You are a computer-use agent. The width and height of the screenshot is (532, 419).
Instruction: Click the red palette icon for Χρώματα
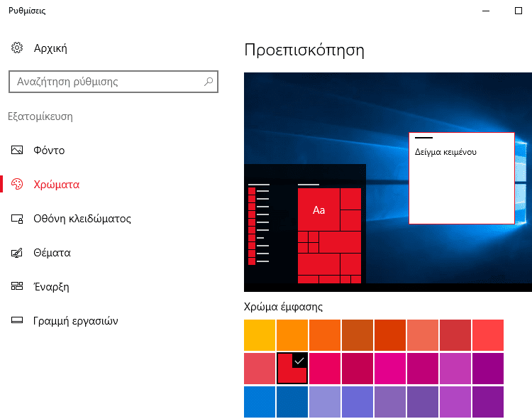17,184
